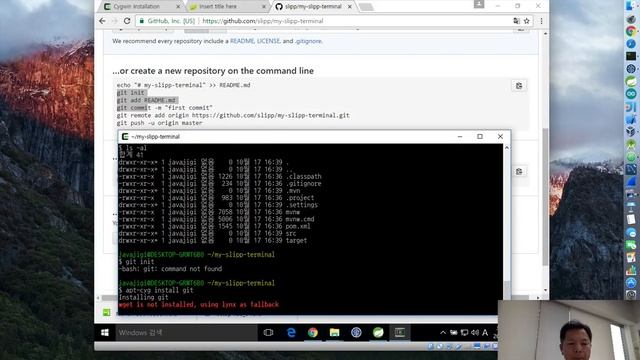Close the Cygwin Installation tab
This screenshot has height=360, width=640.
[x=178, y=7]
